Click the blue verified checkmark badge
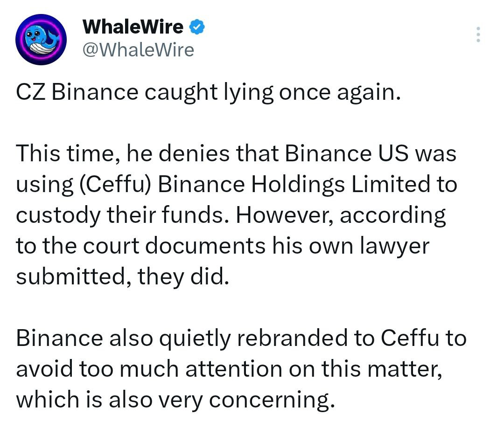Screen dimensions: 504x428 click(x=197, y=28)
